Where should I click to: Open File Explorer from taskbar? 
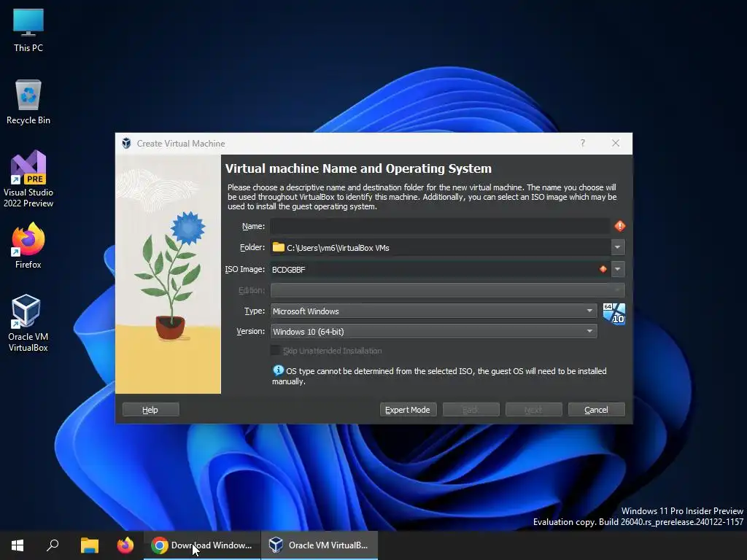(89, 545)
